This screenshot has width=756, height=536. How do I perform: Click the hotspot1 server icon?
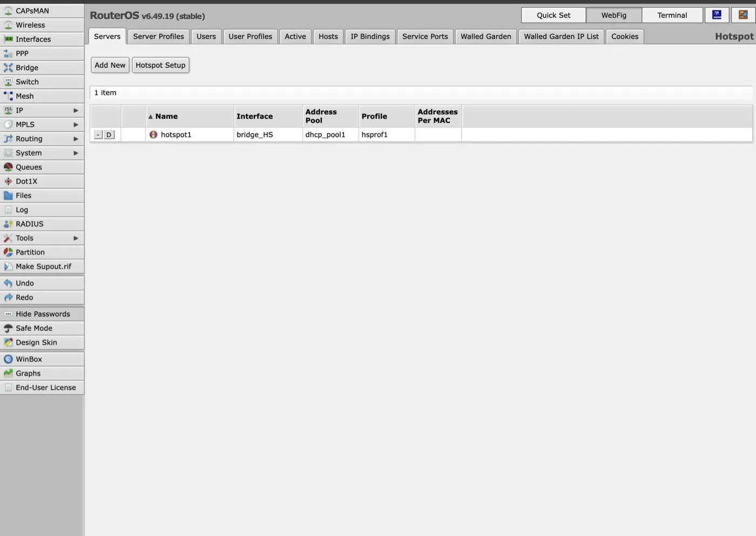153,135
